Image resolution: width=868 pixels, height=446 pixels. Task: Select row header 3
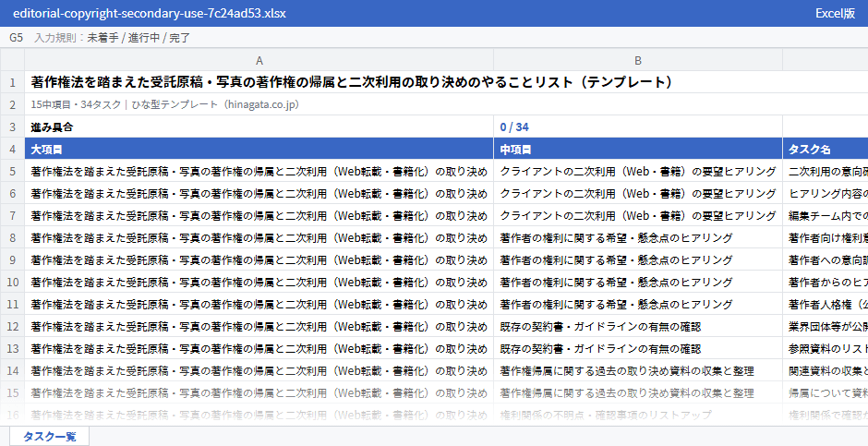click(12, 127)
